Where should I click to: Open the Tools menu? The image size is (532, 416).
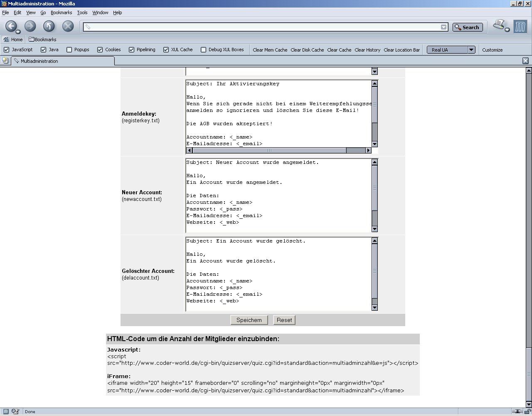pyautogui.click(x=82, y=12)
